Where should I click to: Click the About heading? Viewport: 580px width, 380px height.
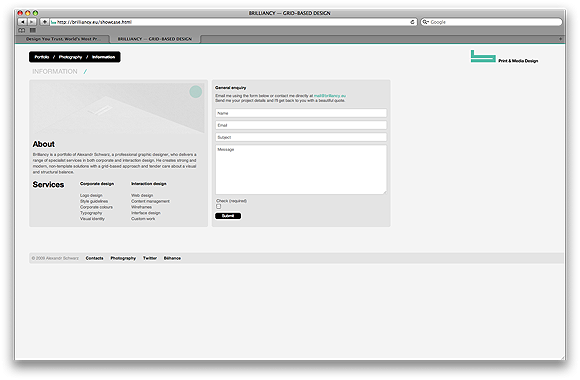tap(44, 144)
